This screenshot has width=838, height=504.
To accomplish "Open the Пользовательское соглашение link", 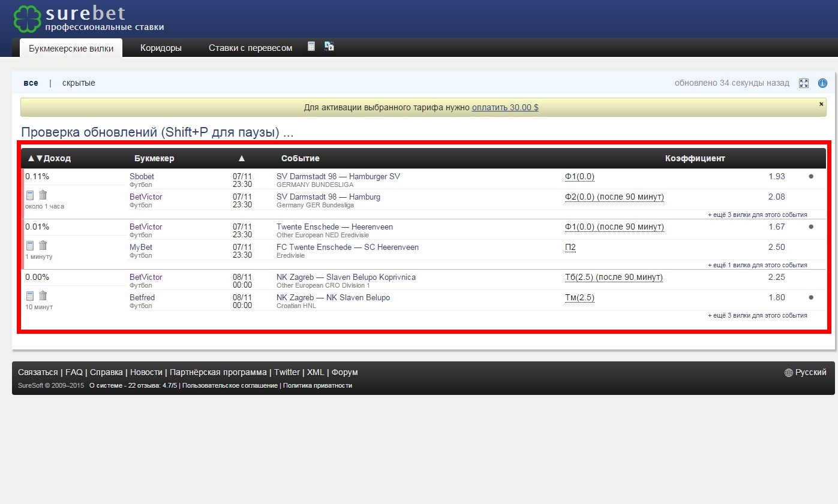I will click(x=230, y=385).
